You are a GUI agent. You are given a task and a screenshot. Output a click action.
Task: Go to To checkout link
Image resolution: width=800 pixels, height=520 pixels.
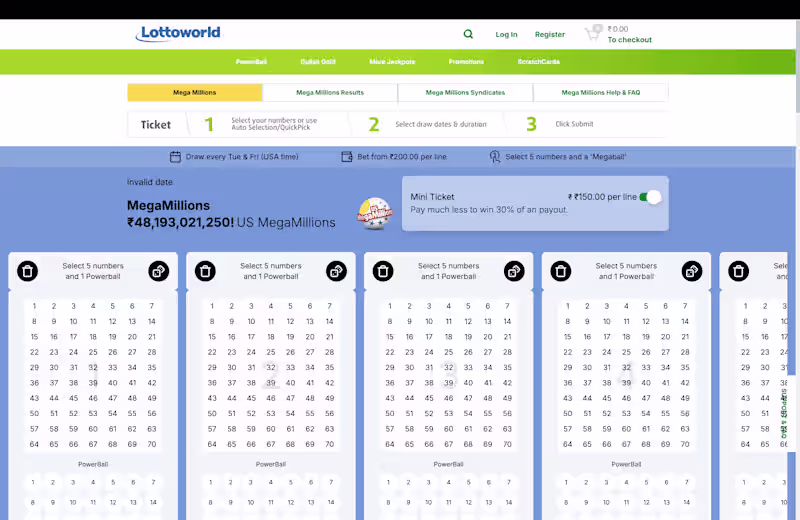pos(629,40)
